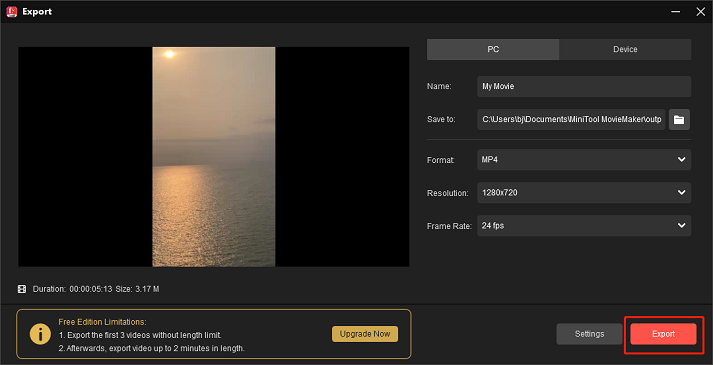The image size is (713, 365).
Task: Click the 'Afterwards, export video up to 2 minutes' line
Action: pos(151,349)
